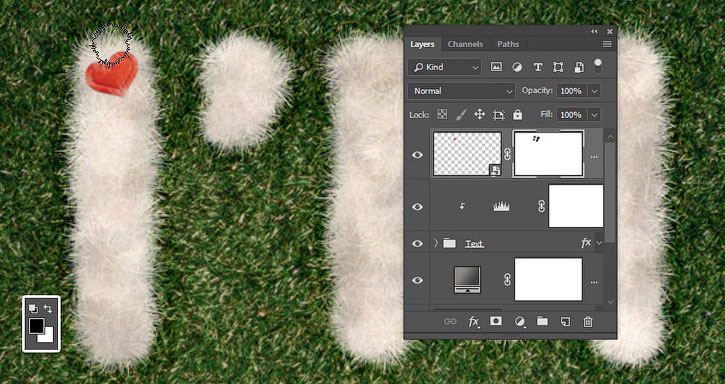Delete layer with the trash icon
This screenshot has height=384, width=725.
588,322
